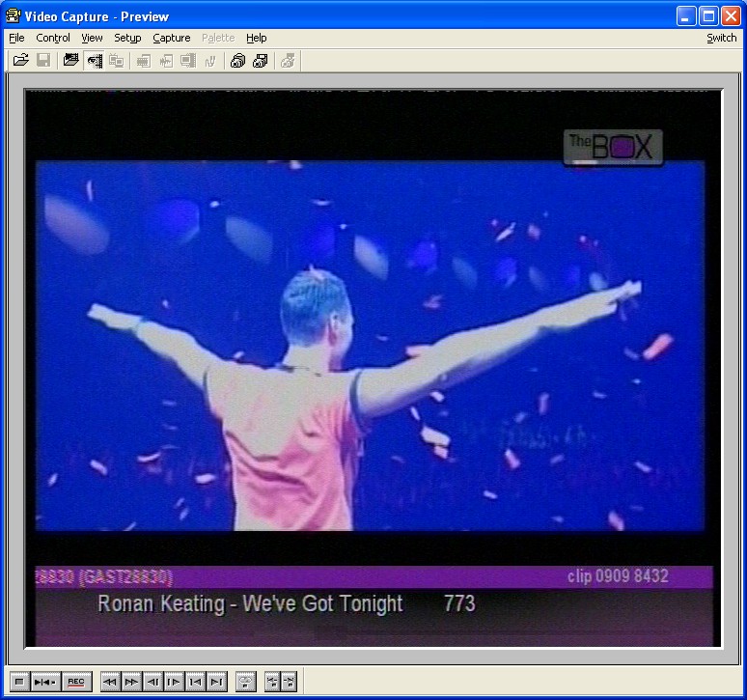Screen dimensions: 747x700
Task: Maximize the Video Capture window
Action: pos(708,15)
